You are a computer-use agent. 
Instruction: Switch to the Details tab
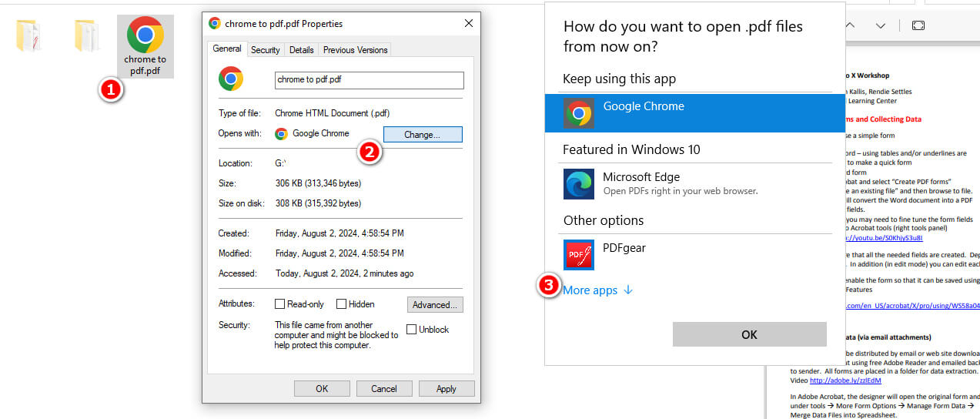click(301, 50)
